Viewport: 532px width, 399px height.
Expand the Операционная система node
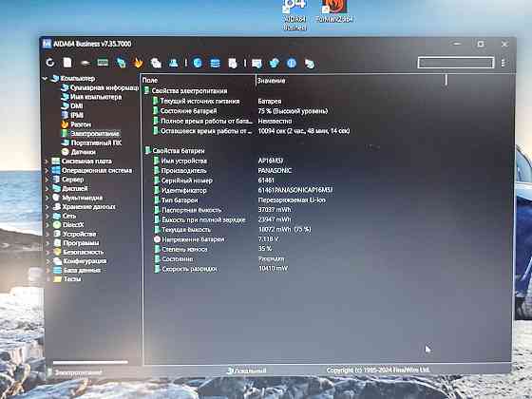tap(47, 170)
